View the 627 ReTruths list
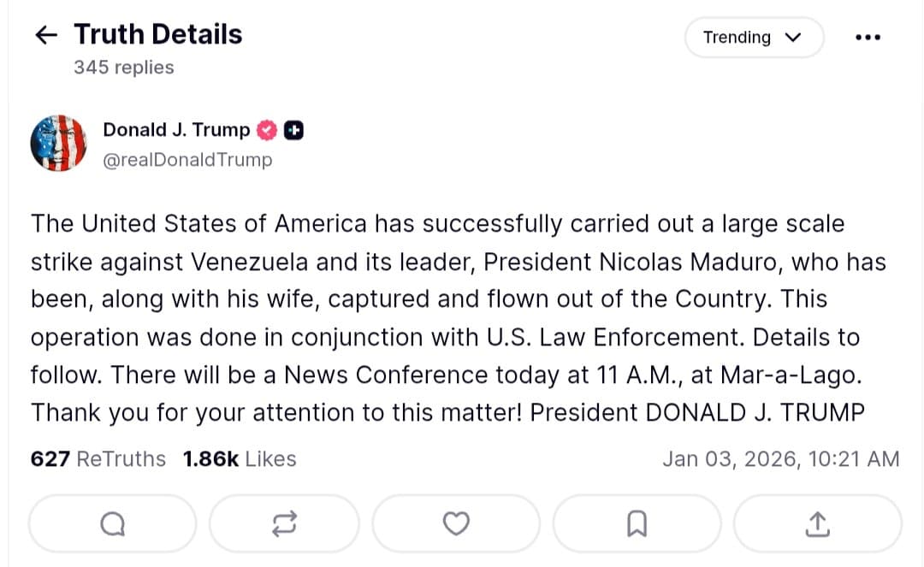The image size is (924, 567). coord(98,458)
